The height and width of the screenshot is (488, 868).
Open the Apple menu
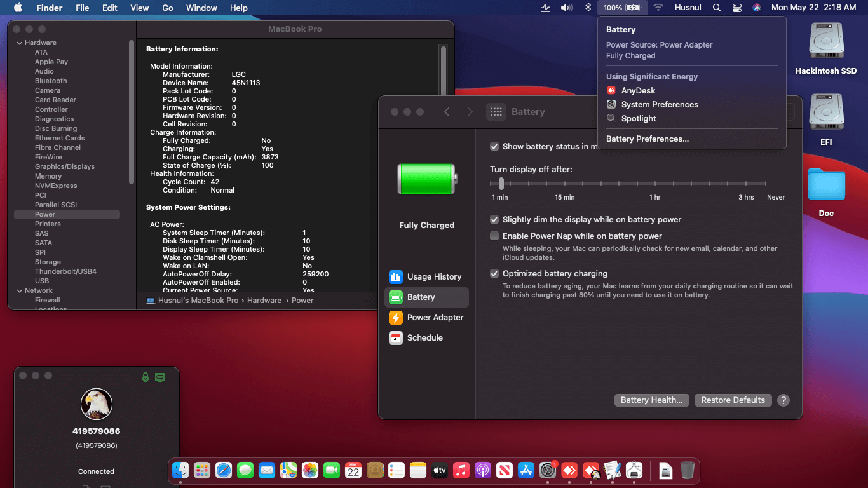18,8
